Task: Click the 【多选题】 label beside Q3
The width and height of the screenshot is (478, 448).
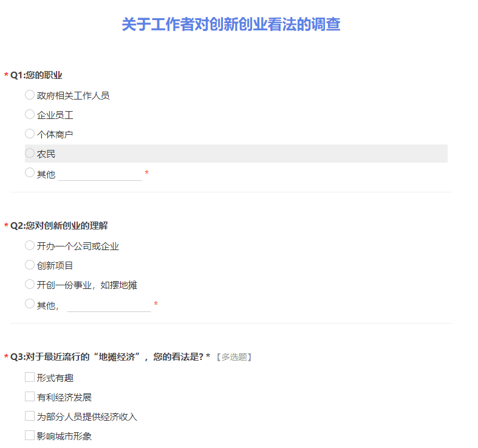Action: [234, 357]
